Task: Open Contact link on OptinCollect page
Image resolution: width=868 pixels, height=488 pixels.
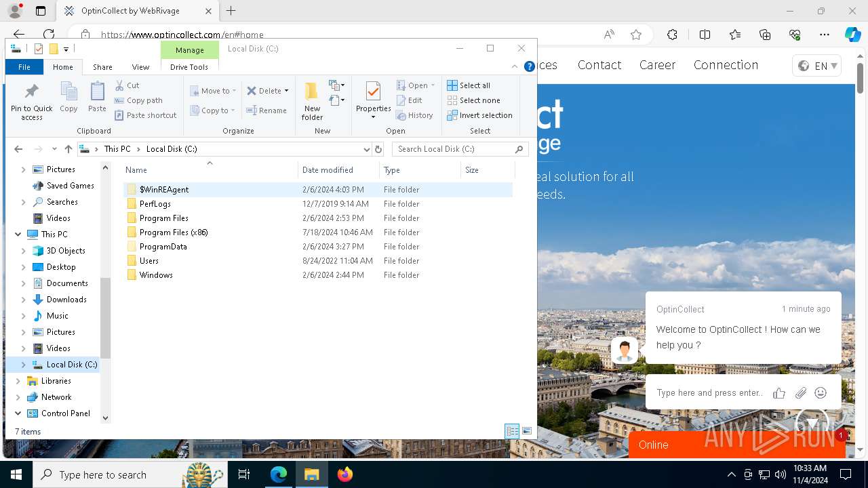Action: click(x=599, y=65)
